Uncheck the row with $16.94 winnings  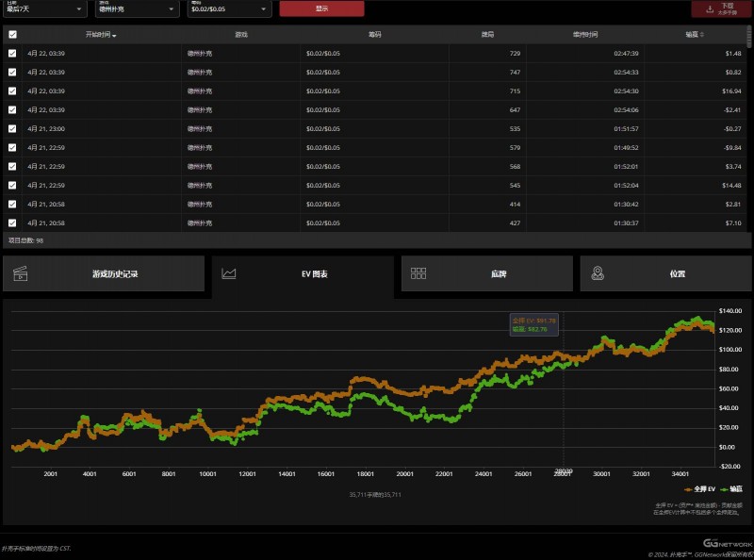click(x=12, y=91)
